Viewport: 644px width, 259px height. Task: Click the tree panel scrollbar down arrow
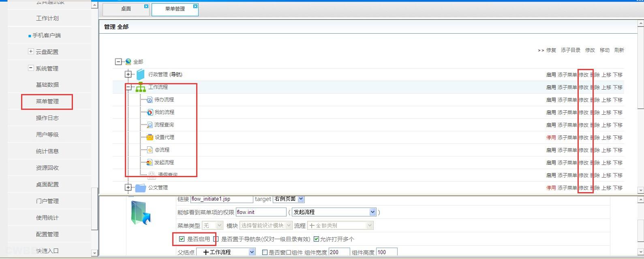pyautogui.click(x=640, y=190)
